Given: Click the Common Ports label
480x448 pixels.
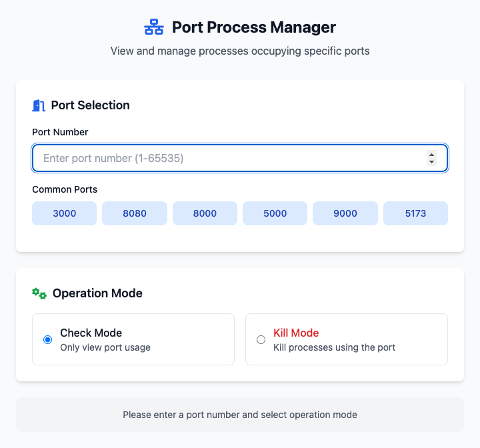Looking at the screenshot, I should 65,189.
